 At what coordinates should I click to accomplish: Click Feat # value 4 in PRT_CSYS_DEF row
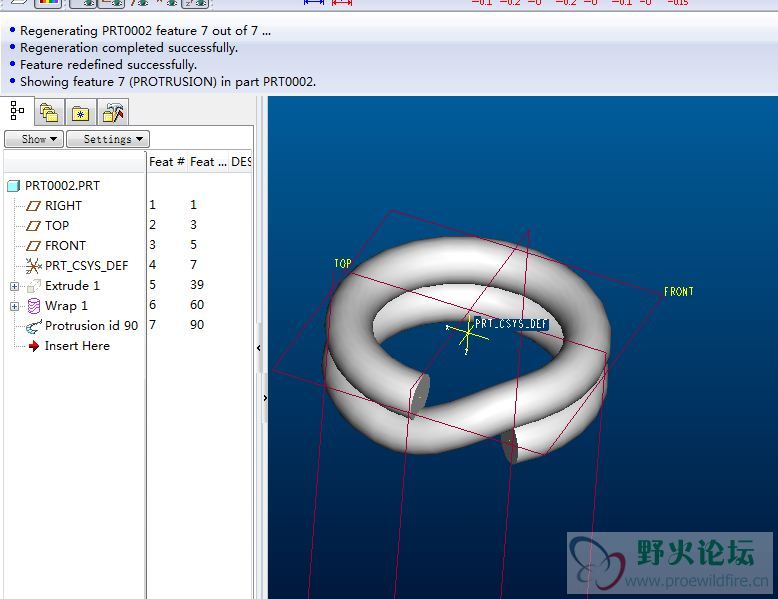click(153, 265)
